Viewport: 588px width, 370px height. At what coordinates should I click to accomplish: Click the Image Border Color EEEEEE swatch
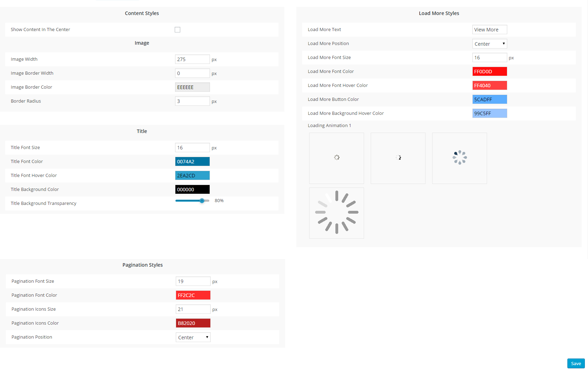pyautogui.click(x=192, y=87)
